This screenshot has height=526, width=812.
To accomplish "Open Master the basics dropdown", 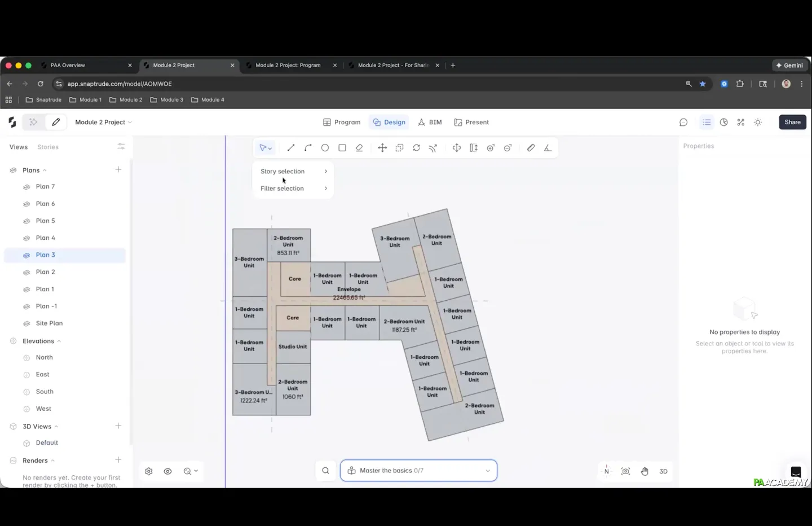I will [x=418, y=471].
